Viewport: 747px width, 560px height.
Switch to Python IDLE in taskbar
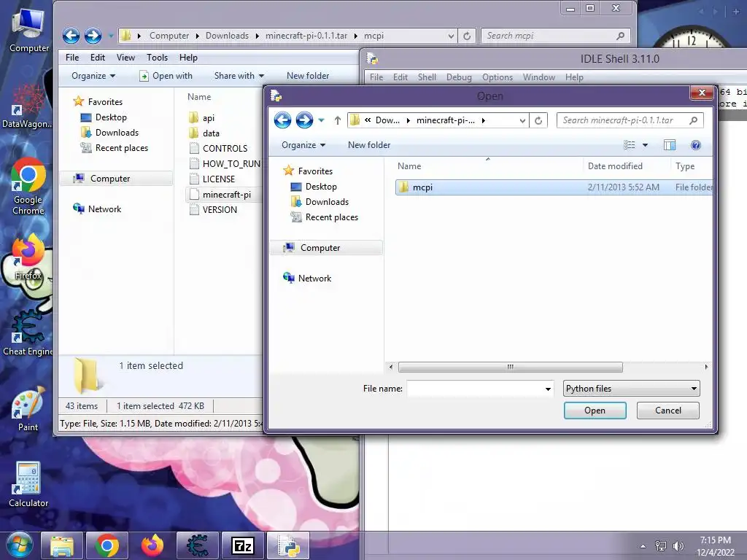pyautogui.click(x=287, y=545)
